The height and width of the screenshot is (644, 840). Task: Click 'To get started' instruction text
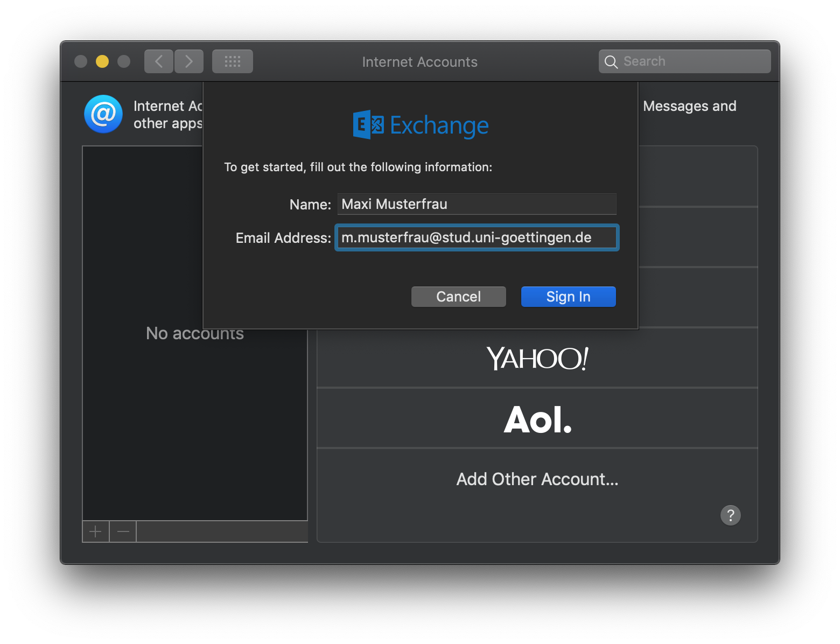358,167
